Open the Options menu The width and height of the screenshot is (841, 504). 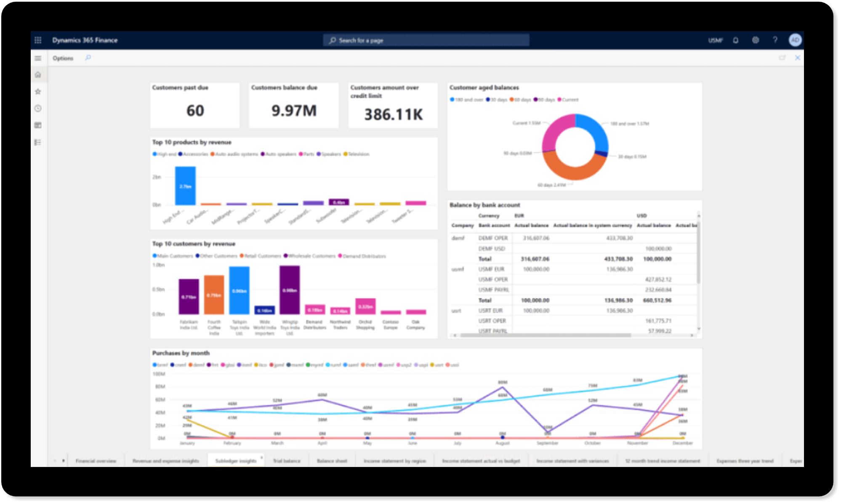pos(63,58)
